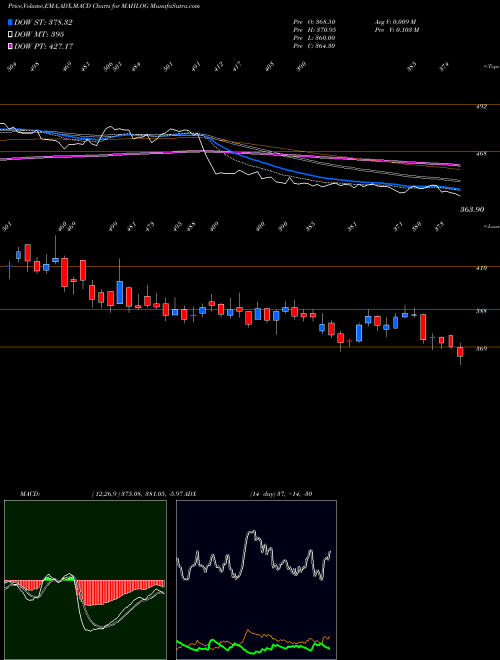Click the 492 price axis label
The width and height of the screenshot is (500, 660).
coord(481,107)
